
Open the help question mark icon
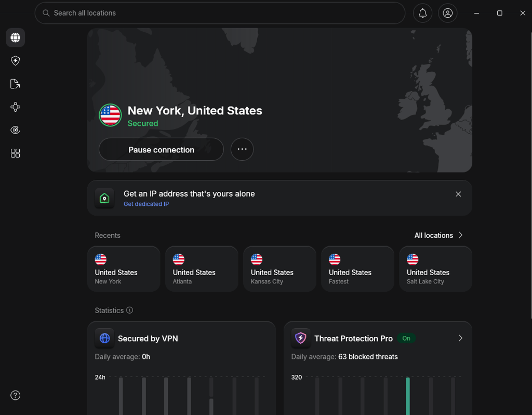15,395
